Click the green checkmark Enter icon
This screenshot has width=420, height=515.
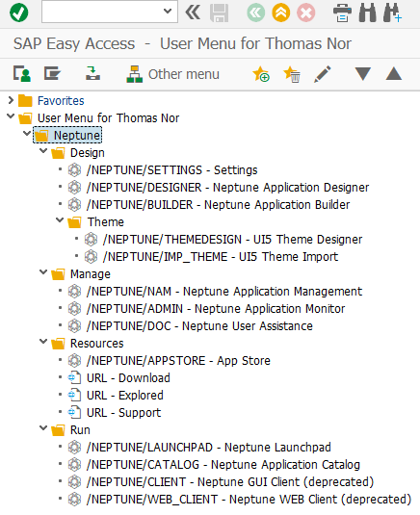[x=18, y=13]
